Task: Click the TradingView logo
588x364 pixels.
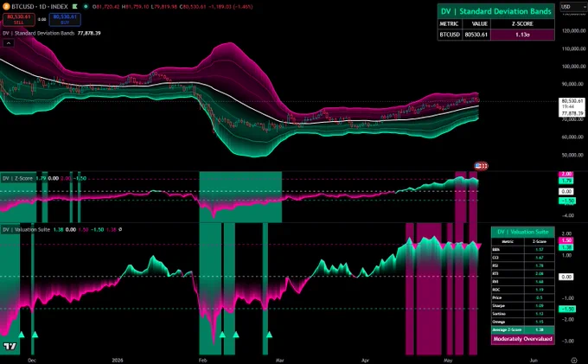Action: pyautogui.click(x=10, y=347)
